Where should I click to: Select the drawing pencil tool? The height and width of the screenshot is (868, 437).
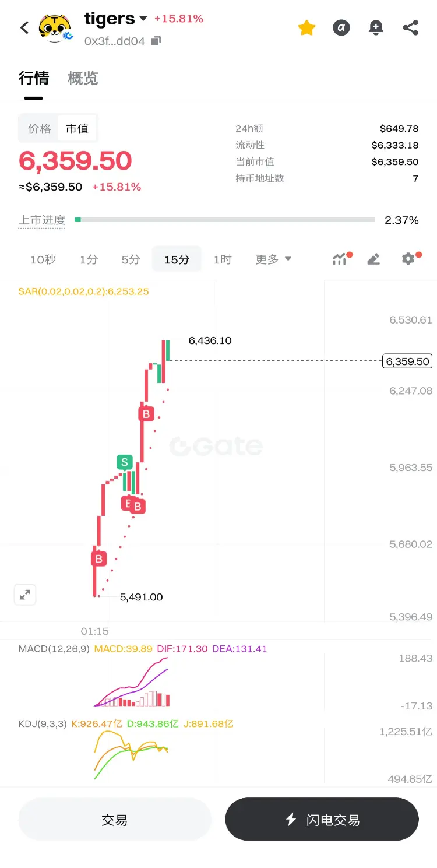point(373,259)
